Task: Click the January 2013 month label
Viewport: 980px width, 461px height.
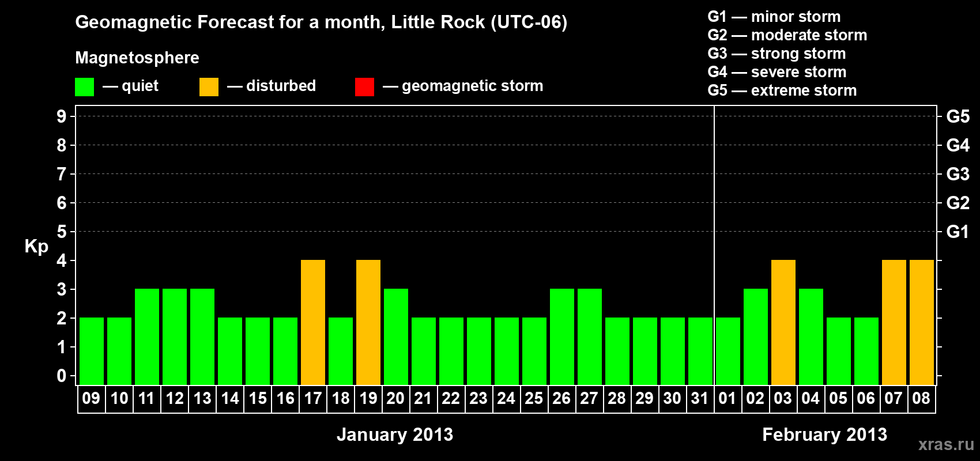Action: (x=395, y=434)
